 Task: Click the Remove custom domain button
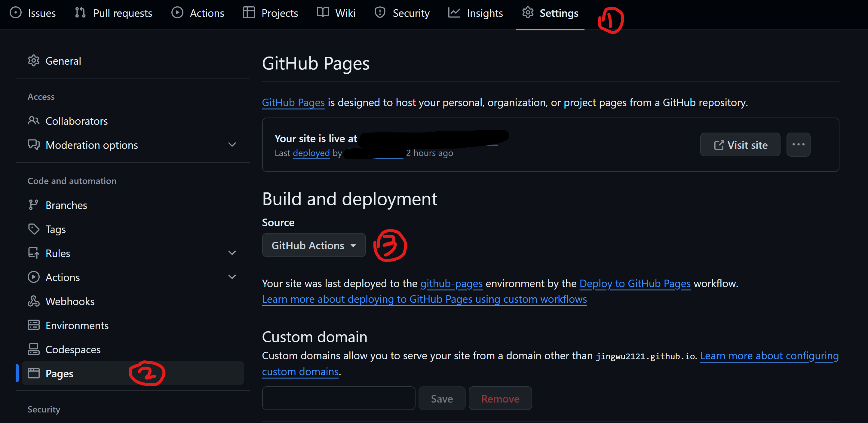500,398
